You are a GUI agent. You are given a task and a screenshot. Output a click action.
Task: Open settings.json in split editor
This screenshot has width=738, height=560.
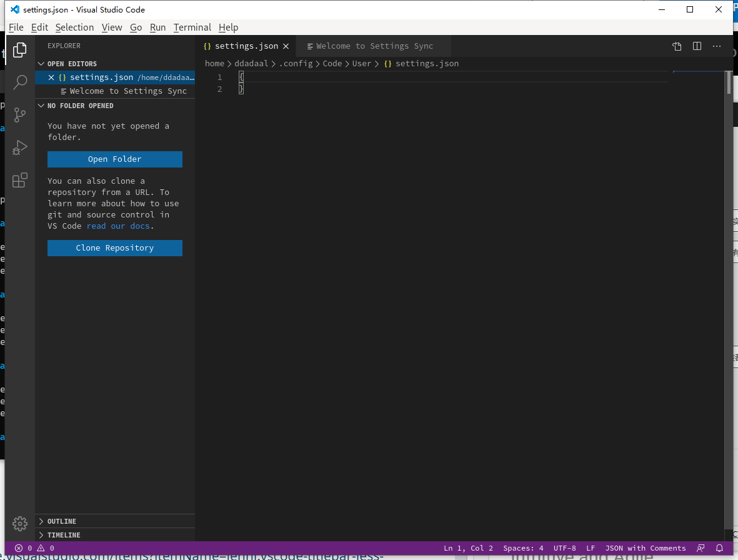[697, 46]
